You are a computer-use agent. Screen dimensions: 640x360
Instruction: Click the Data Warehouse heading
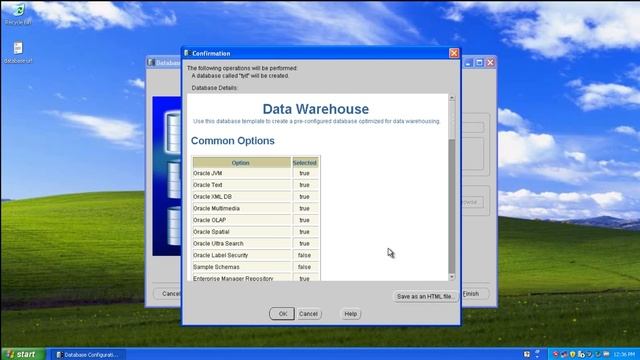pos(316,109)
